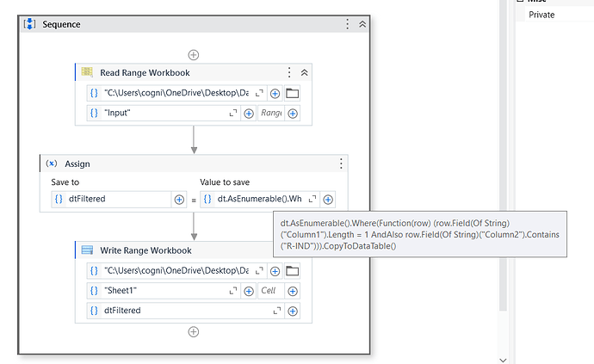Click the dtFiltered Save to field
This screenshot has height=364, width=594.
click(x=111, y=200)
